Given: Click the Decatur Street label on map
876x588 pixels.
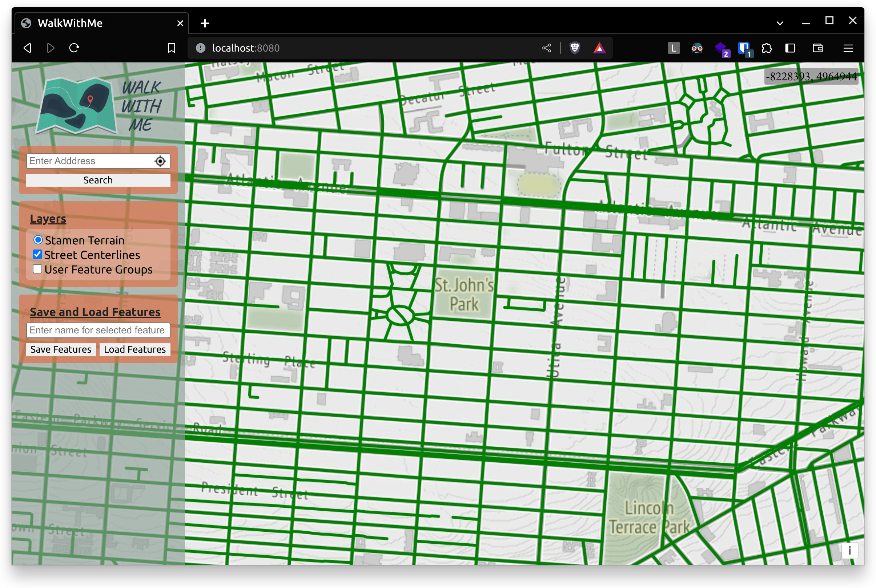Looking at the screenshot, I should click(x=447, y=94).
